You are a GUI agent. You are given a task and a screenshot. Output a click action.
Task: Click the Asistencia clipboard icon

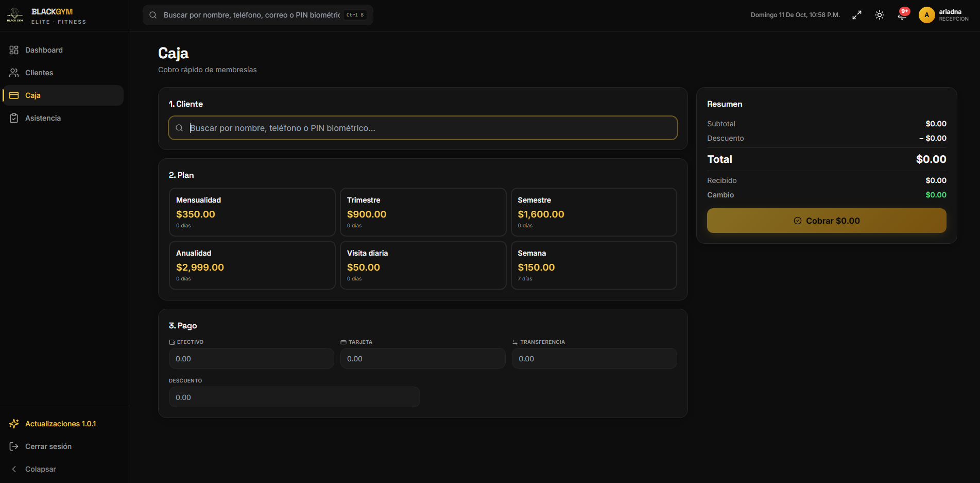pos(14,118)
